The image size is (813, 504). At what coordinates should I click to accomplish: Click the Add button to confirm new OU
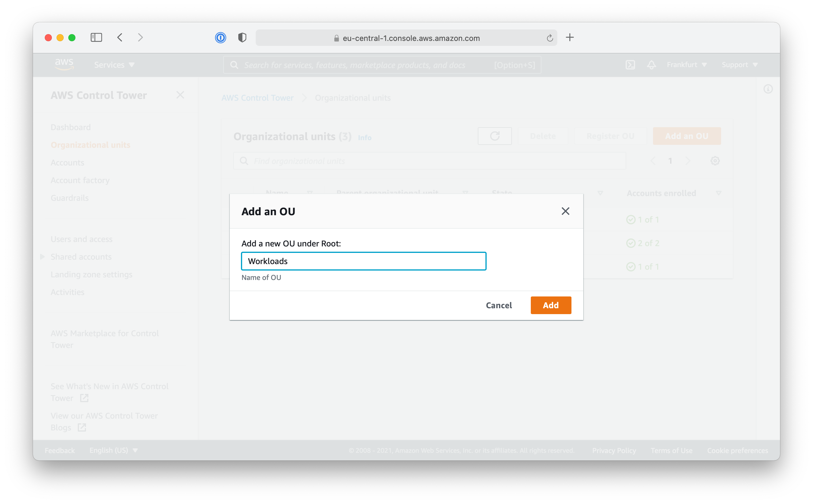coord(551,305)
